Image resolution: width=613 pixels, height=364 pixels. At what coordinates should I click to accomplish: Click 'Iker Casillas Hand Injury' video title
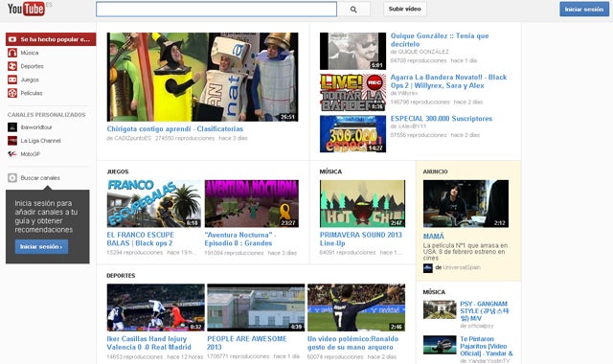click(x=149, y=343)
